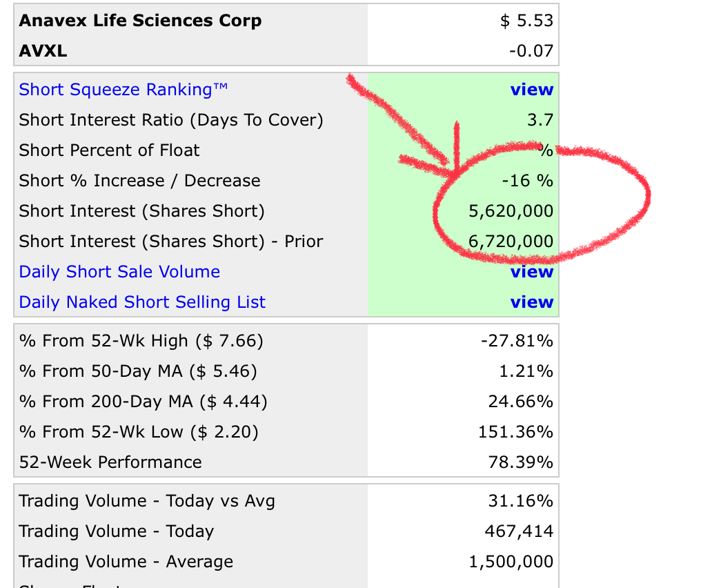Screen dimensions: 721x588
Task: Click view beside Daily Short Sale Volume
Action: (531, 271)
